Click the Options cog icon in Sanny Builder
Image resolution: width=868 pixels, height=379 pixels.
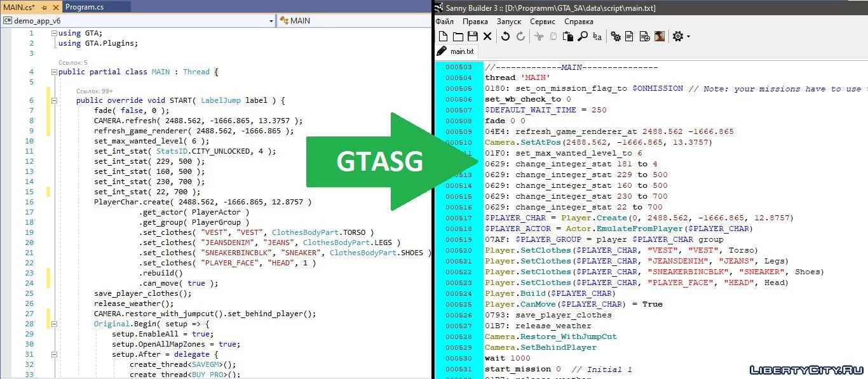[678, 37]
